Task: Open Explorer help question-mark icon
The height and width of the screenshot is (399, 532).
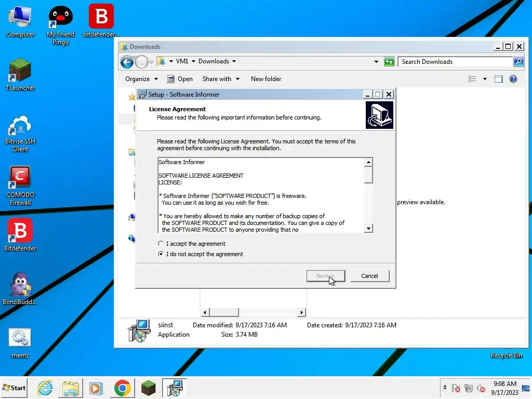Action: (513, 79)
